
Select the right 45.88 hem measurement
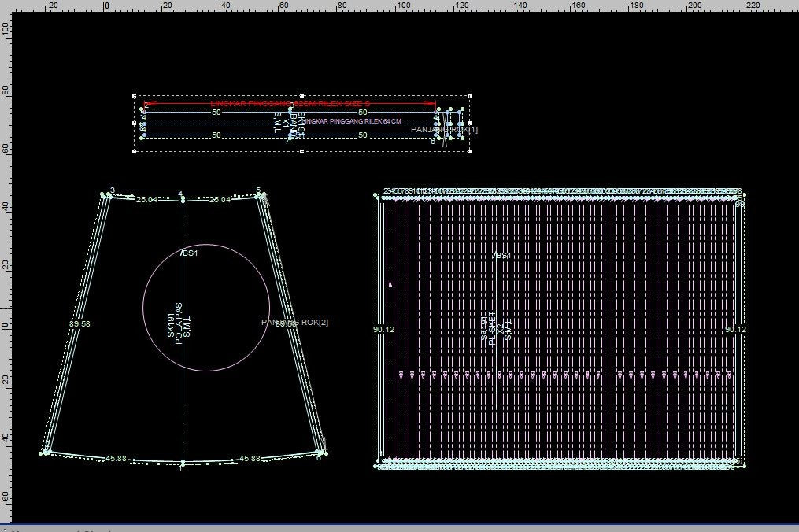tap(250, 458)
